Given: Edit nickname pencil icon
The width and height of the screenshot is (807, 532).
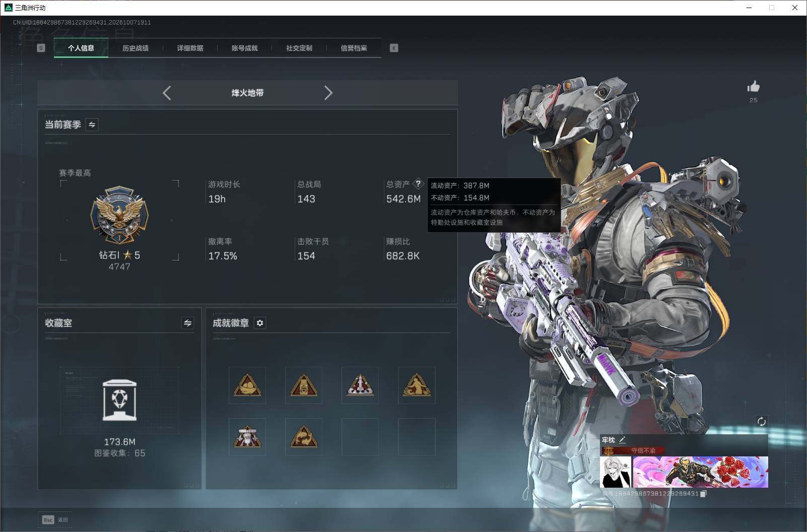Looking at the screenshot, I should click(622, 440).
